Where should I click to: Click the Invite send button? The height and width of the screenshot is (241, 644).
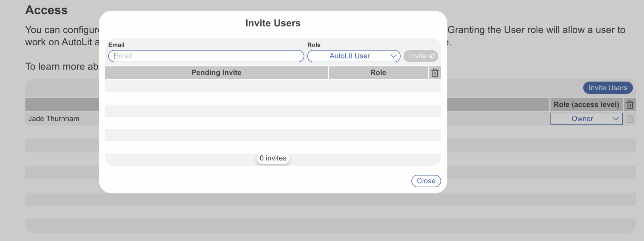pyautogui.click(x=421, y=56)
